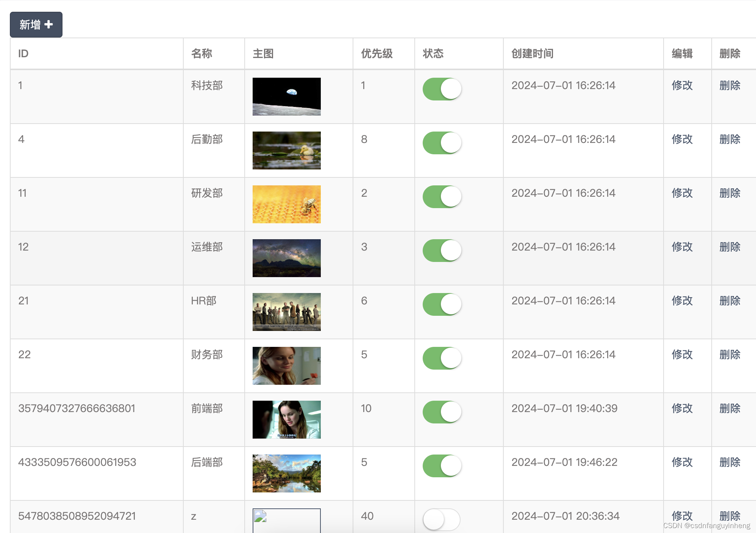756x533 pixels.
Task: Open group photo thumbnail for HR部
Action: [x=286, y=312]
